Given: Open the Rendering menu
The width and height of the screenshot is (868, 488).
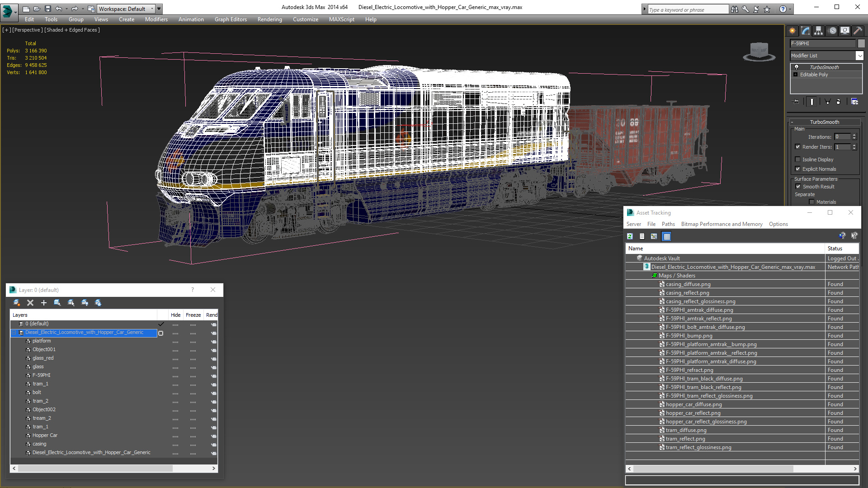Looking at the screenshot, I should tap(269, 19).
